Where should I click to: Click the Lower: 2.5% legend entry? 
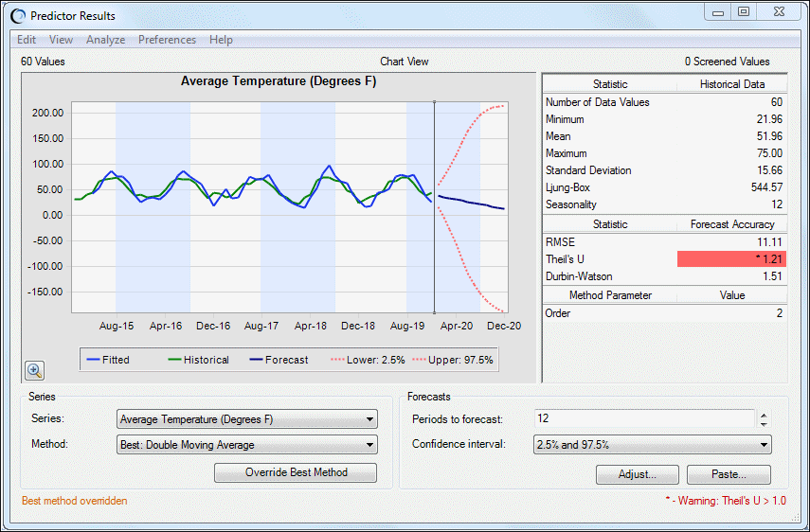368,360
